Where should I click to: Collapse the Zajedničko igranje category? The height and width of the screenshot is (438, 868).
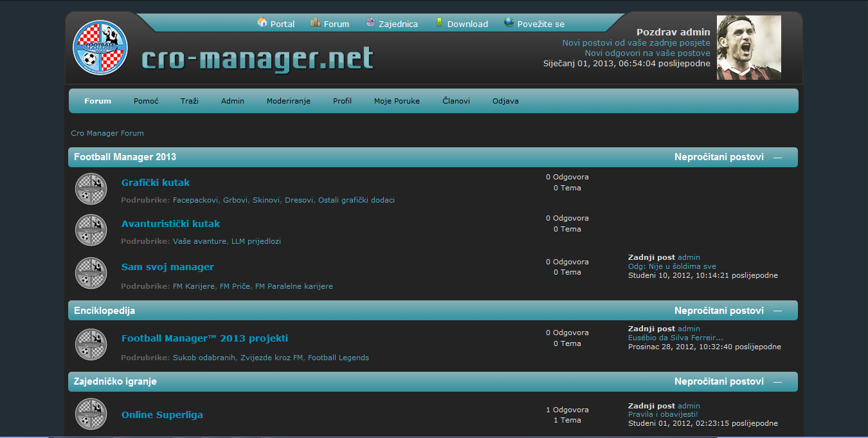click(778, 382)
